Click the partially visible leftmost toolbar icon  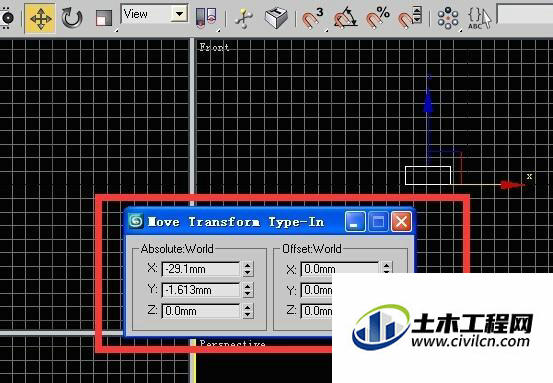tap(7, 18)
